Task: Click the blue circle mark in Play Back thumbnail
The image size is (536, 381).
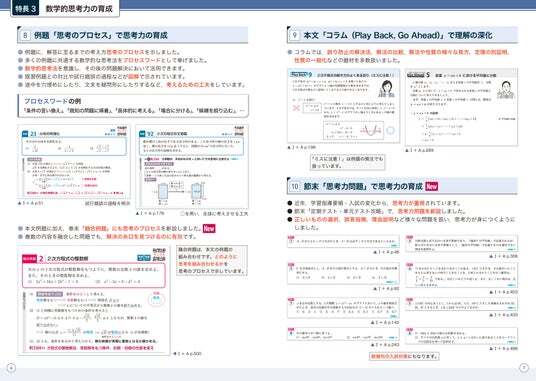Action: pyautogui.click(x=390, y=130)
